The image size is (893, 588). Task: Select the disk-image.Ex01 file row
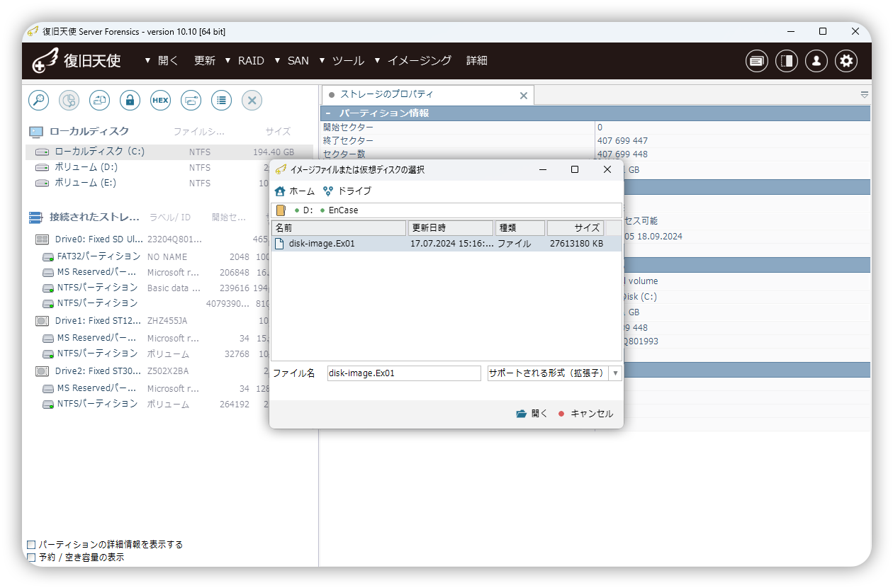[446, 244]
